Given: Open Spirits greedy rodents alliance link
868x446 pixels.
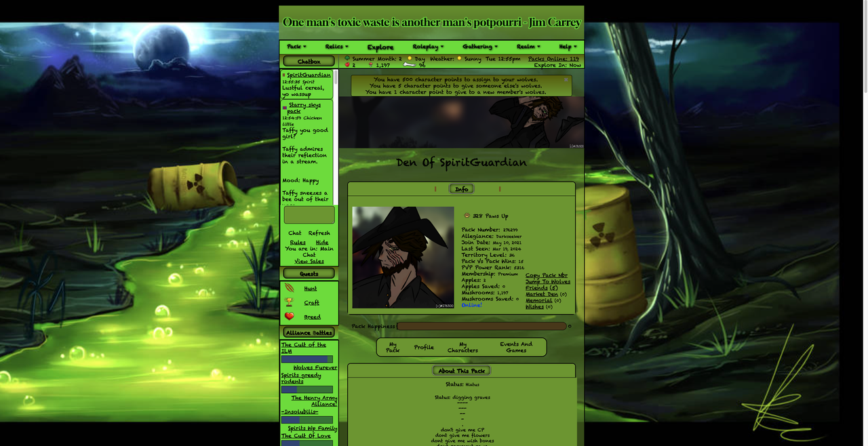Looking at the screenshot, I should [x=301, y=378].
